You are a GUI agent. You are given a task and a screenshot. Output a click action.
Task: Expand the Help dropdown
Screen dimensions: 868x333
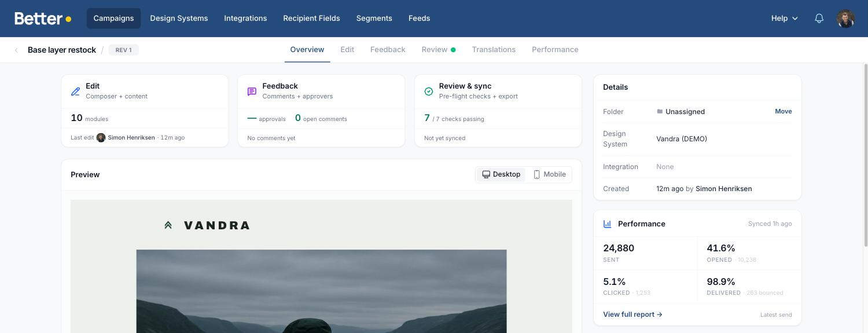pyautogui.click(x=784, y=19)
